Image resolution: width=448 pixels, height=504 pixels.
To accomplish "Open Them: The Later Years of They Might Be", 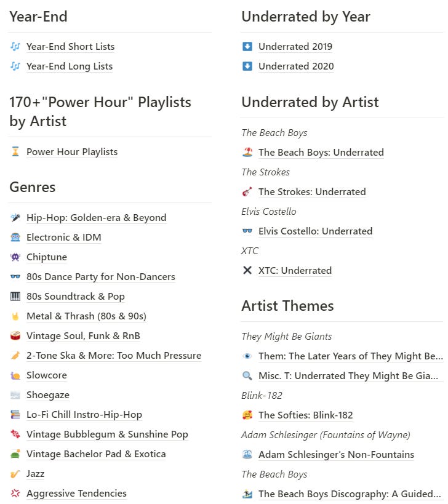I will 351,356.
